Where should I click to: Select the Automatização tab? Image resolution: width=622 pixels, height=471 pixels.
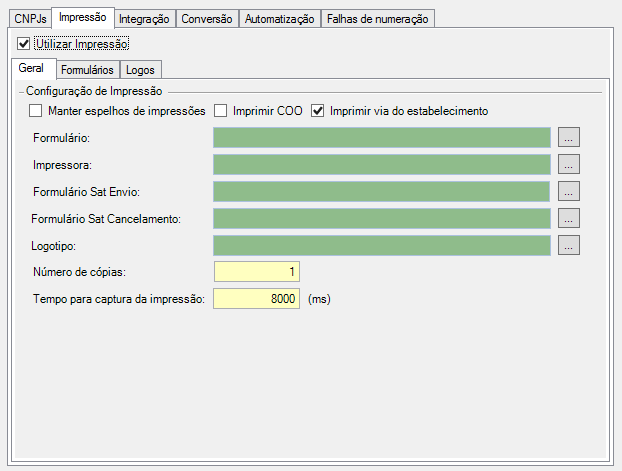pos(280,19)
